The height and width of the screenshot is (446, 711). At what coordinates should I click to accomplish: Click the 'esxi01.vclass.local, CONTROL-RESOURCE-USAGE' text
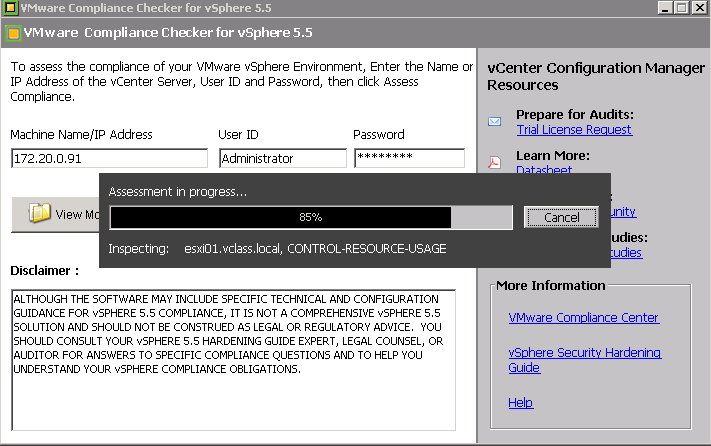pyautogui.click(x=315, y=249)
